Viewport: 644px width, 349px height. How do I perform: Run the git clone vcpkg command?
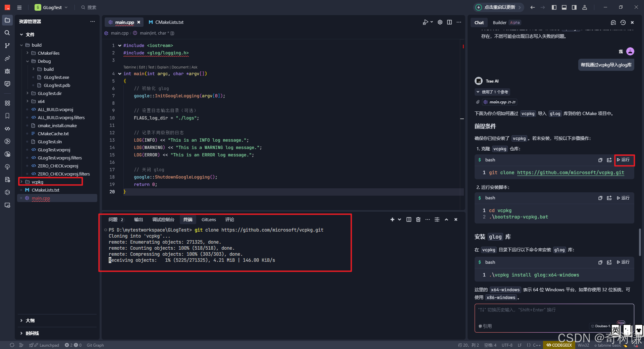tap(624, 160)
